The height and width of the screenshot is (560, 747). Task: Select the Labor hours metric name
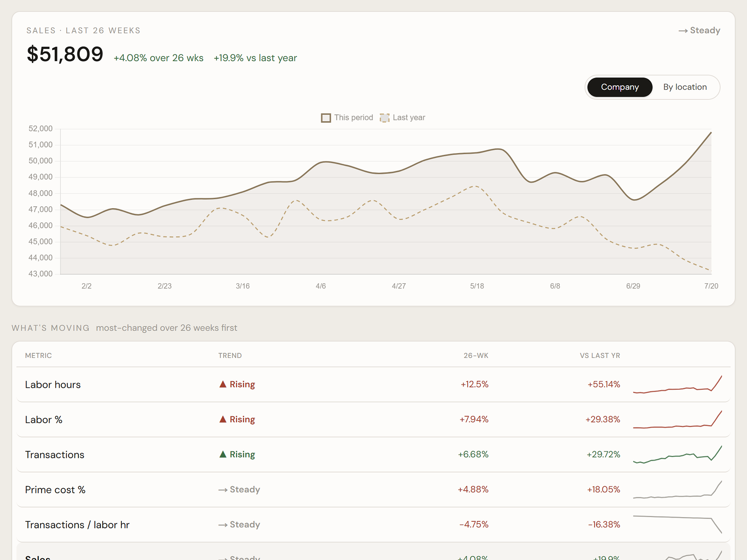click(x=53, y=385)
